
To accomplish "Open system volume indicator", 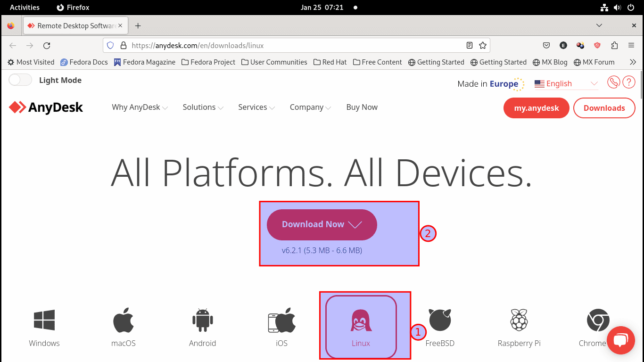I will [x=618, y=8].
